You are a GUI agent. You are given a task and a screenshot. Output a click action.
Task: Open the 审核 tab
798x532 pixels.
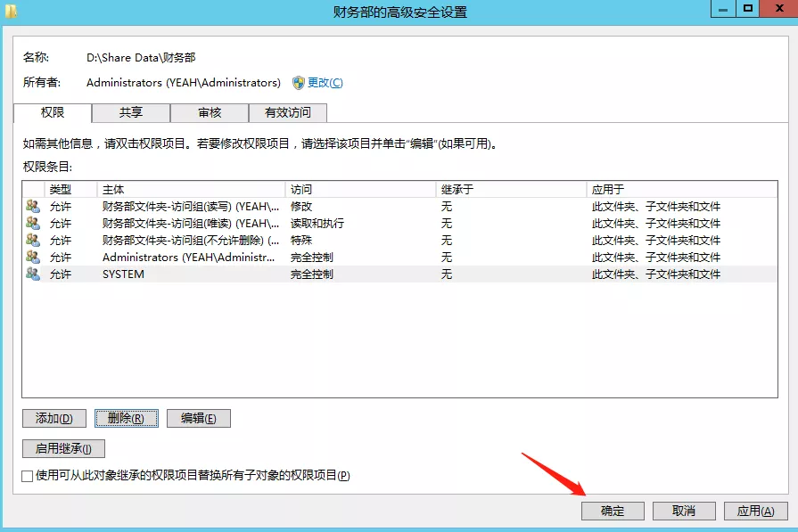210,113
